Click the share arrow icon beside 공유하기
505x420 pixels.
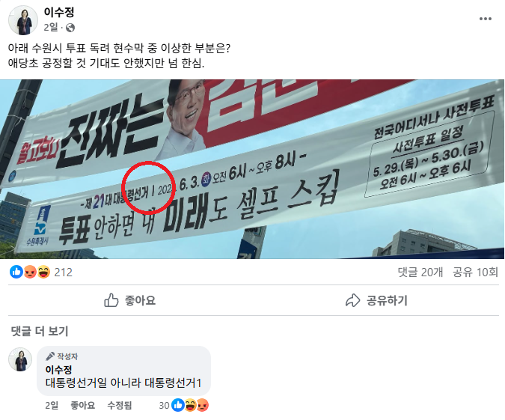(352, 300)
